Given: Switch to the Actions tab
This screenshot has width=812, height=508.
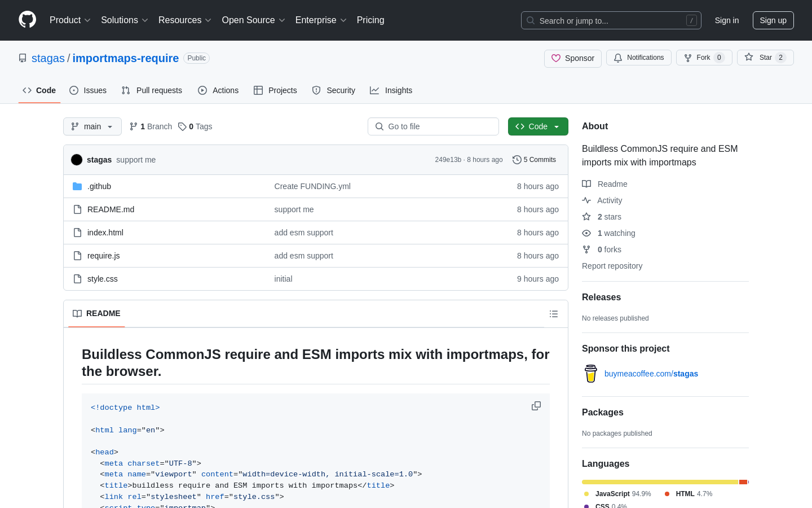Looking at the screenshot, I should [218, 90].
